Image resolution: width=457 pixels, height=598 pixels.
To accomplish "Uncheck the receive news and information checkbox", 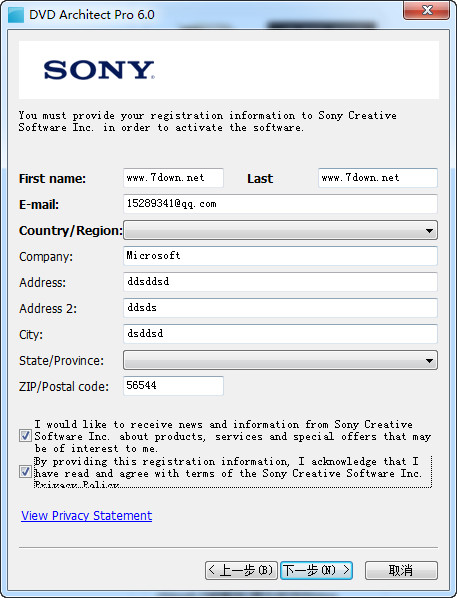I will pos(26,436).
